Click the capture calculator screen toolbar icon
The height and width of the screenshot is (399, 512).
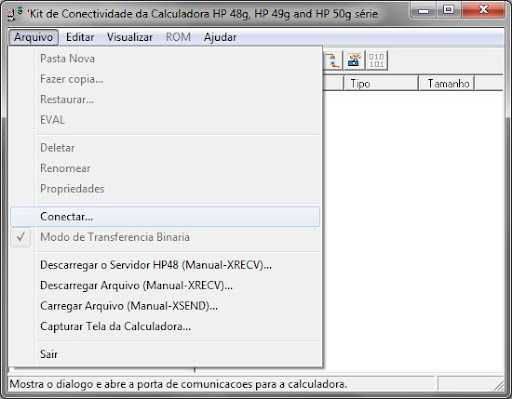pos(354,60)
